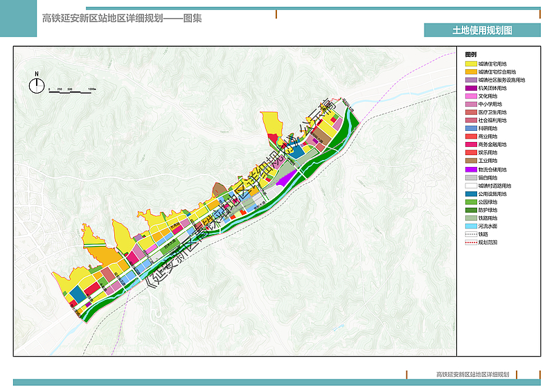The height and width of the screenshot is (392, 554).
Task: Click the cyan 河流水面 legend swatch
Action: click(x=470, y=226)
